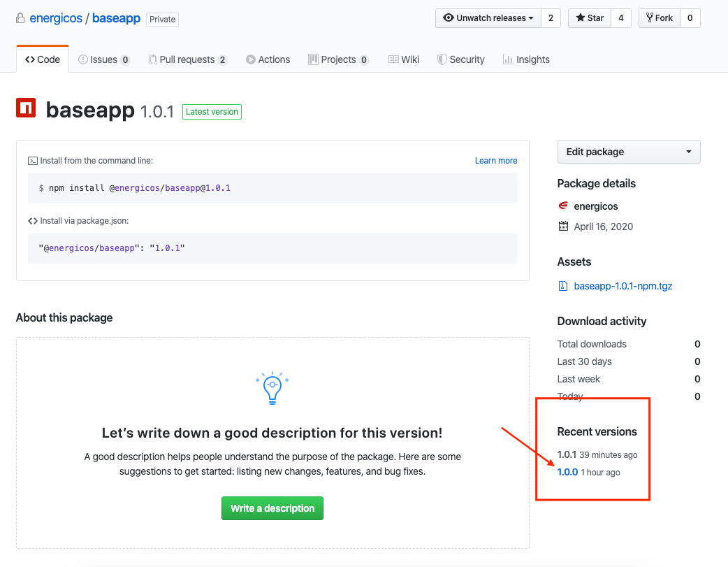Switch to the Security tab
Viewport: 728px width, 567px height.
[x=460, y=59]
